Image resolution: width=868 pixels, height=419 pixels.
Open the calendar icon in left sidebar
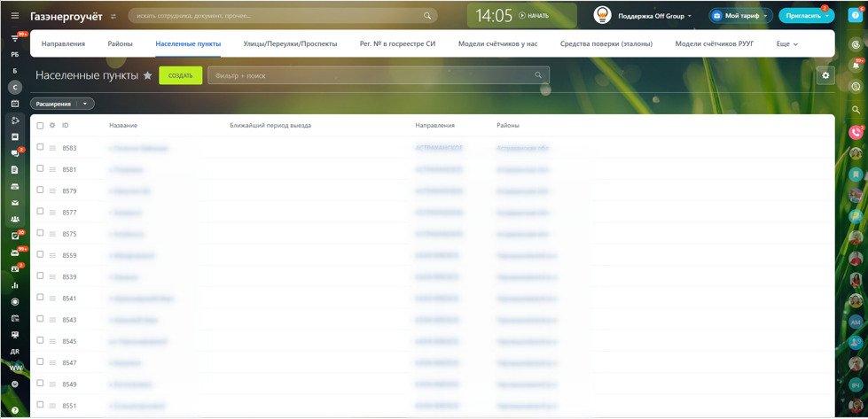tap(15, 104)
